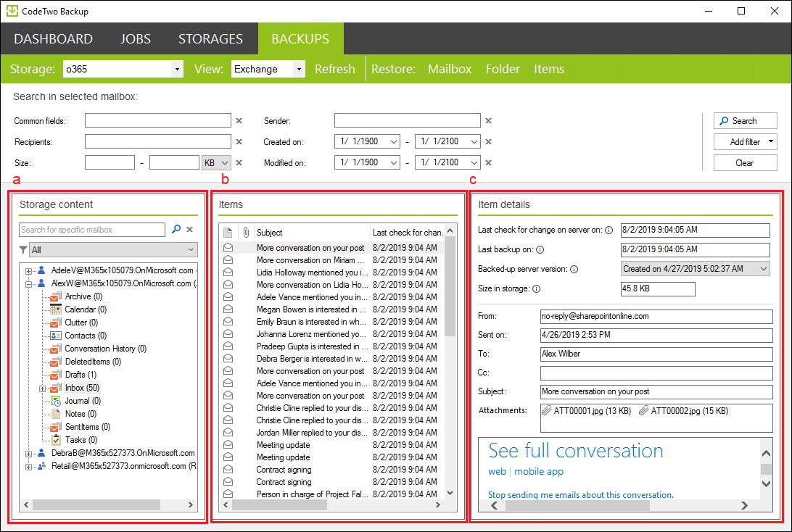This screenshot has height=532, width=792.
Task: Click Refresh in the green toolbar
Action: click(334, 69)
